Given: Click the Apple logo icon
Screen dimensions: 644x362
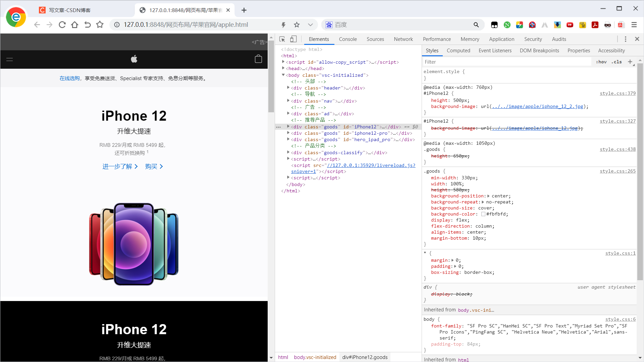Looking at the screenshot, I should (134, 59).
